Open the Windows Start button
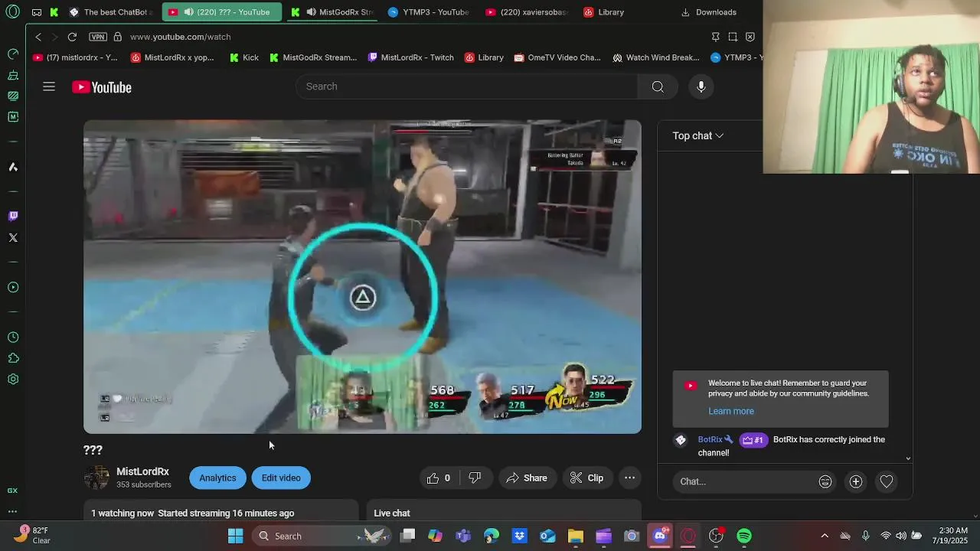 click(235, 536)
